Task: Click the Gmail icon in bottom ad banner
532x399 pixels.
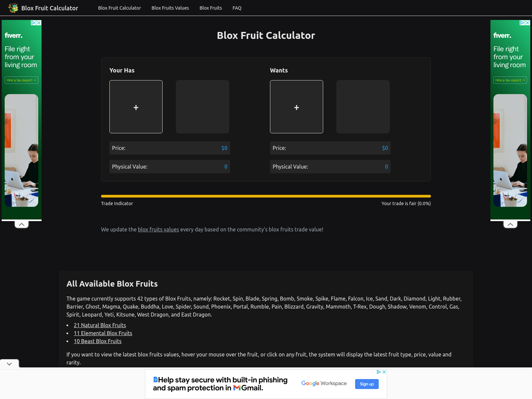Action: (x=237, y=388)
